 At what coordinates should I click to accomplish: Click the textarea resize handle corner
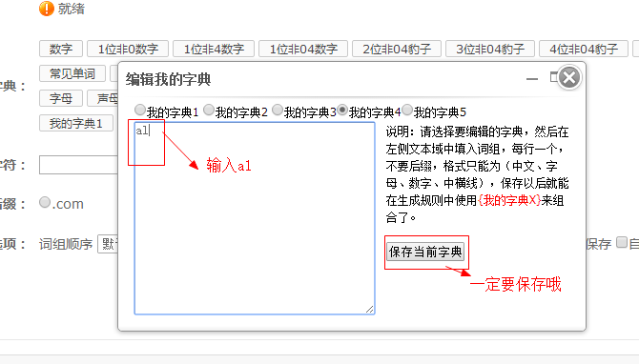(370, 310)
